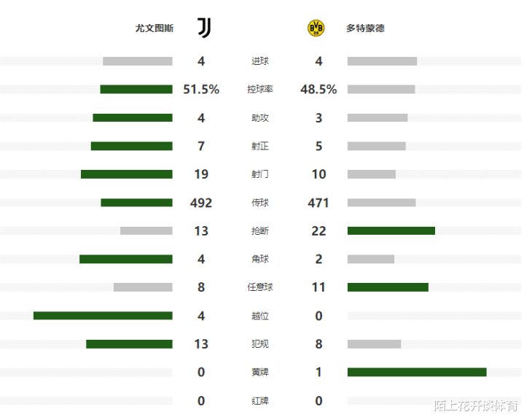The image size is (524, 420).
Task: Click the Borussia Dortmund BVB badge
Action: tap(316, 28)
